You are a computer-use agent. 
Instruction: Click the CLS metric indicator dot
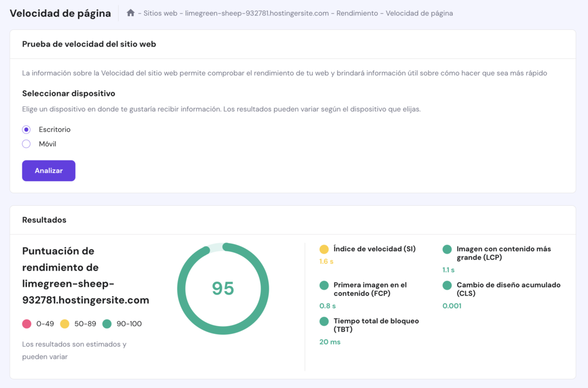click(x=448, y=285)
